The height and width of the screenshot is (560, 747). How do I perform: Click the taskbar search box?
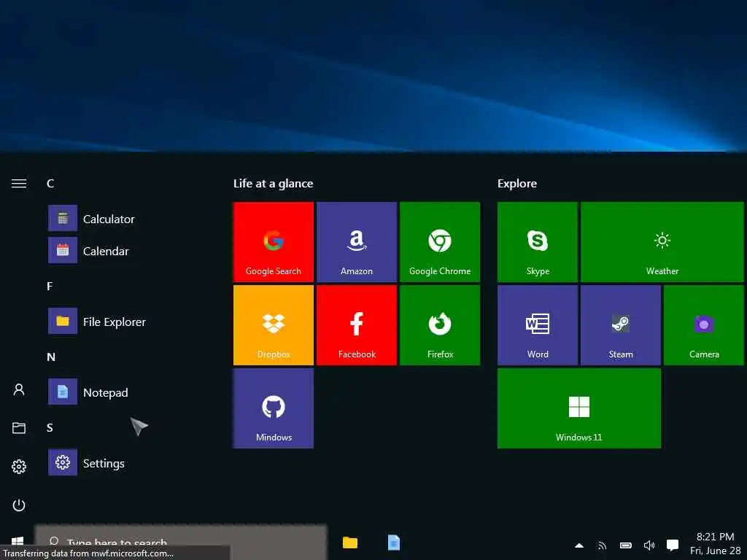click(181, 542)
